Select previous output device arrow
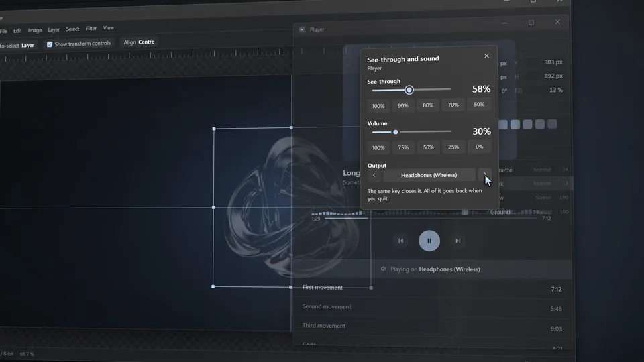The height and width of the screenshot is (362, 644). [x=374, y=175]
